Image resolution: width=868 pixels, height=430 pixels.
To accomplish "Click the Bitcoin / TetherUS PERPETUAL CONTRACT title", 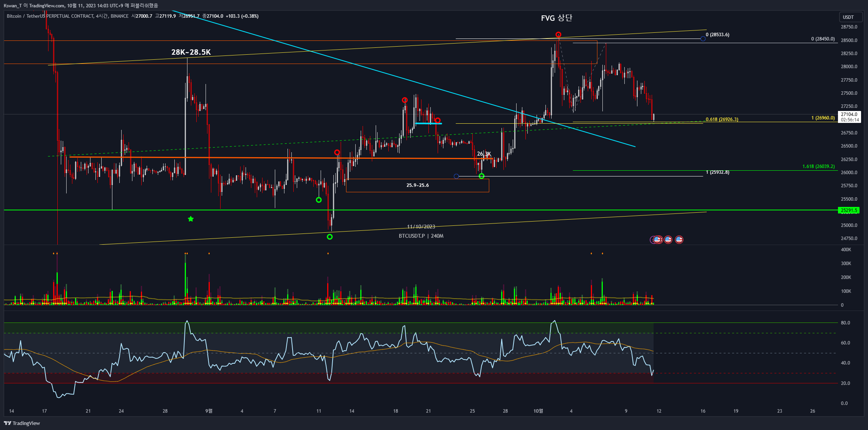I will click(50, 16).
